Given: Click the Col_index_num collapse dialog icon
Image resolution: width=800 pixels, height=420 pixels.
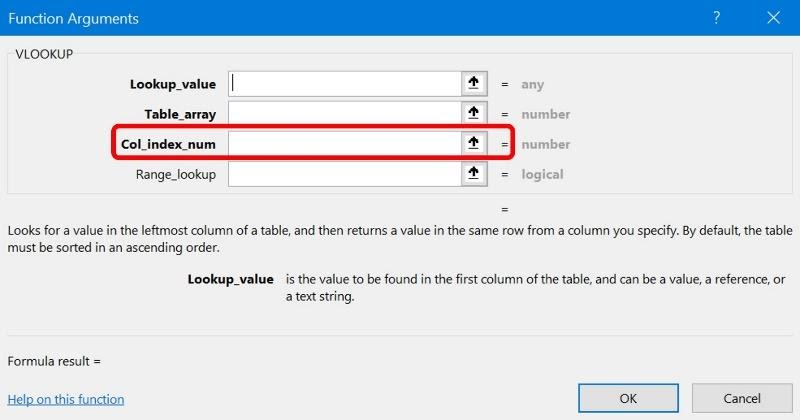Looking at the screenshot, I should 474,144.
